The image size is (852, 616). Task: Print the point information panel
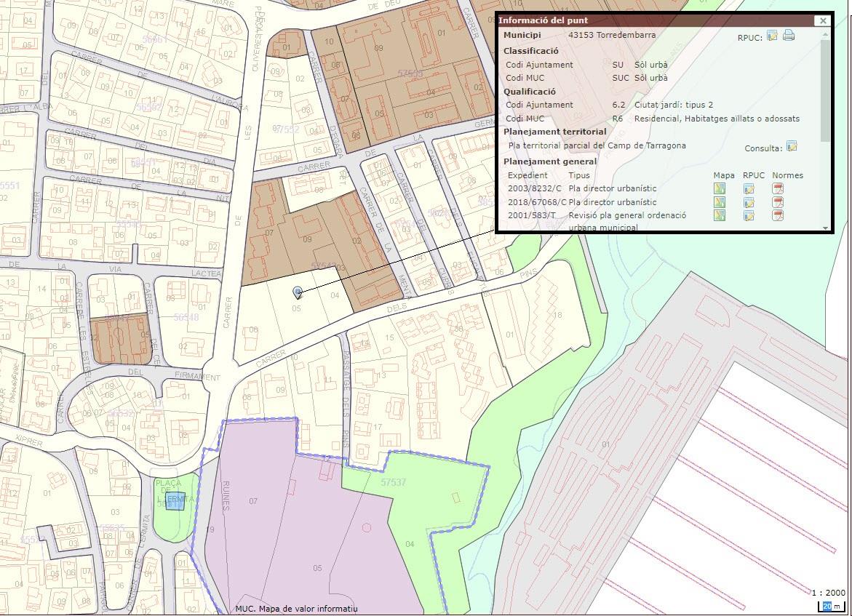pos(789,36)
